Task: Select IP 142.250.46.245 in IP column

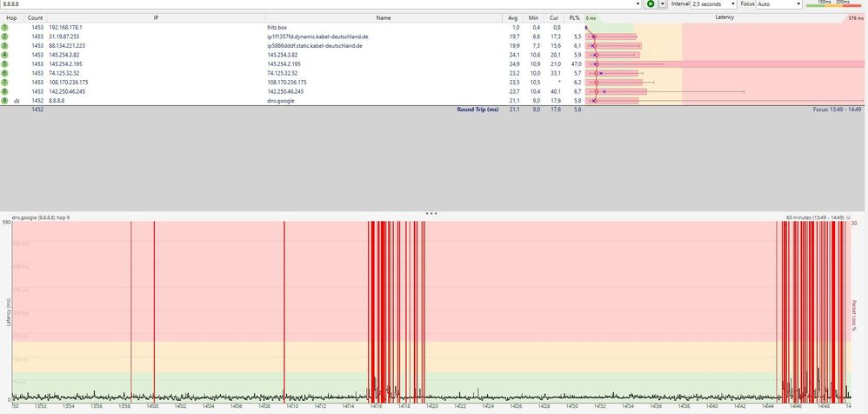Action: pyautogui.click(x=67, y=91)
